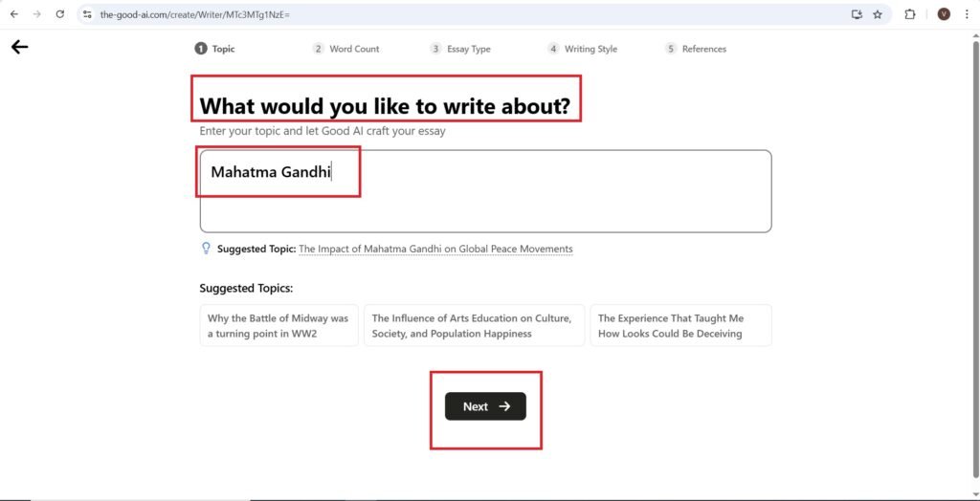Click the lightbulb icon beside Suggested Topic

tap(206, 249)
